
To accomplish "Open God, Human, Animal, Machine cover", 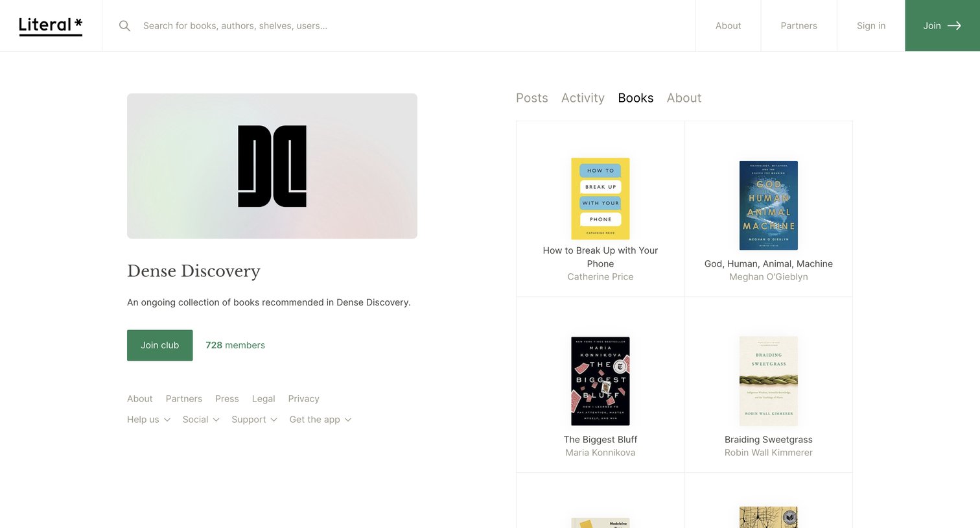I will 769,206.
